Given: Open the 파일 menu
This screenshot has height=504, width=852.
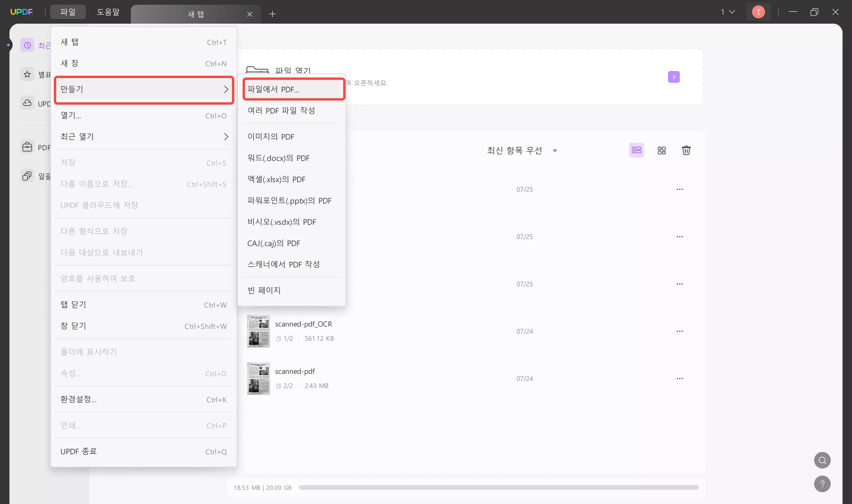Looking at the screenshot, I should coord(68,12).
